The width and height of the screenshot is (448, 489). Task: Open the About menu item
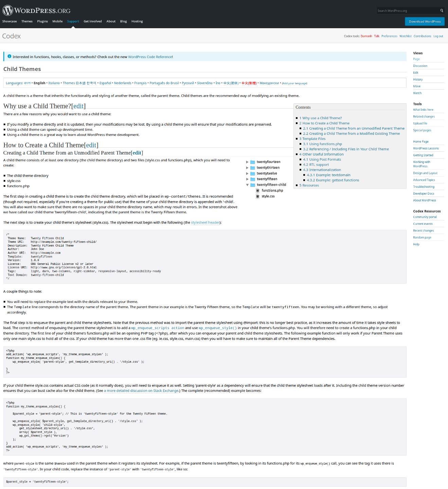coord(111,21)
